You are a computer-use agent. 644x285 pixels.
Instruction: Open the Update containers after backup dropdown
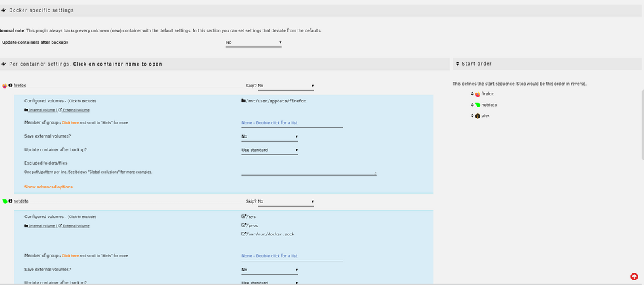[x=254, y=42]
